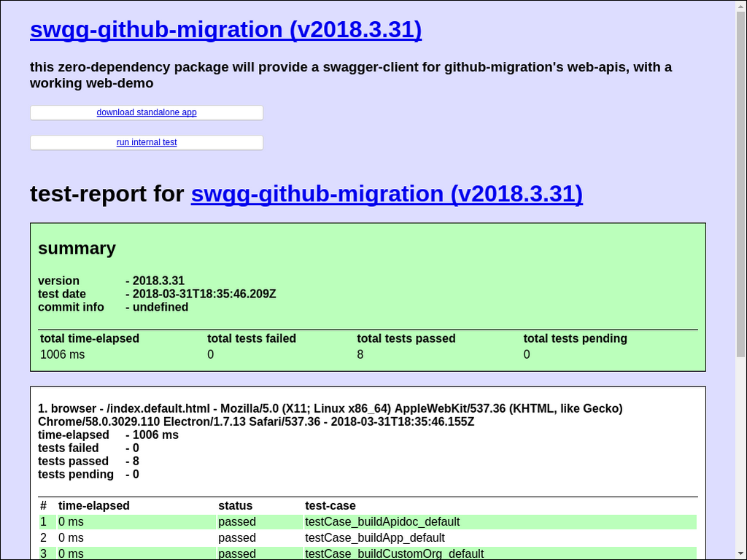Click passed status of testCase_buildApidoc_default

pyautogui.click(x=237, y=522)
